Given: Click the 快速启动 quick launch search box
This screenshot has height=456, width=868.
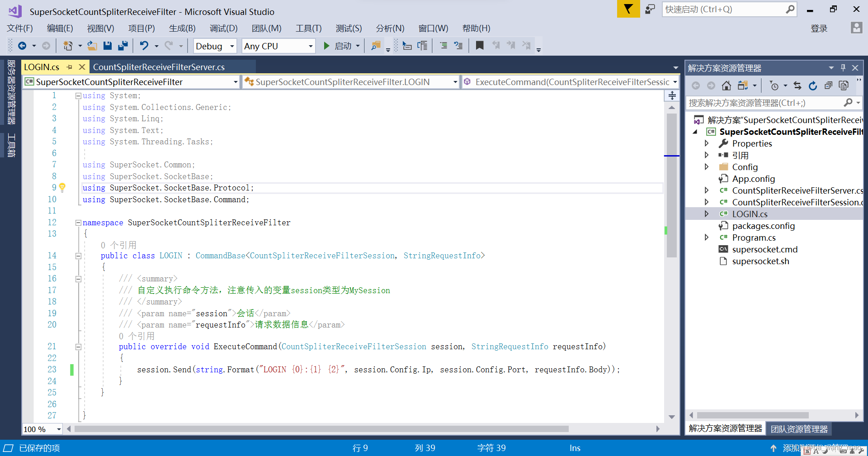Looking at the screenshot, I should 729,9.
